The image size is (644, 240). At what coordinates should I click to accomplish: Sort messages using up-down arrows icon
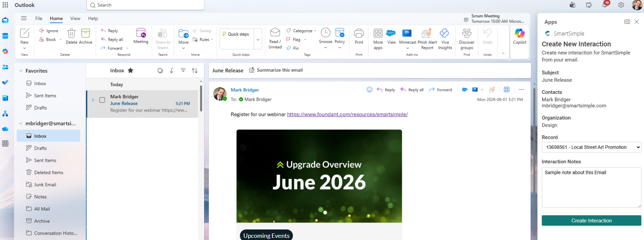tap(195, 71)
